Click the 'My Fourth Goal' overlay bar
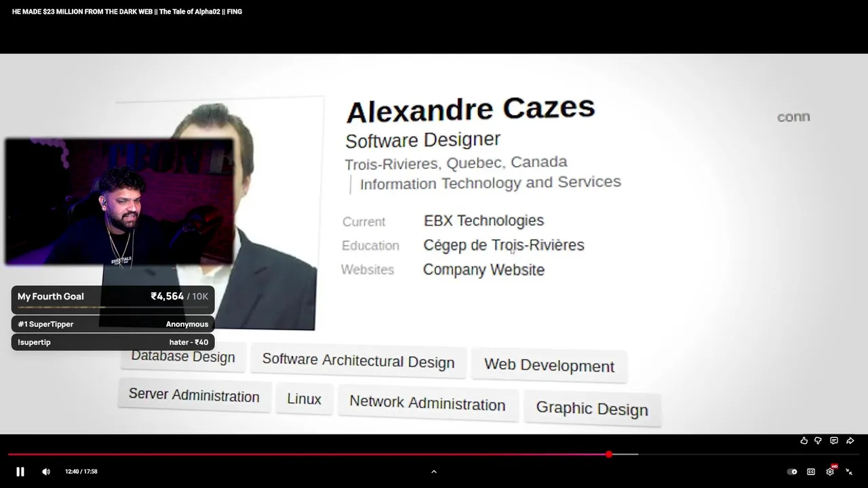Image resolution: width=868 pixels, height=488 pixels. (113, 299)
